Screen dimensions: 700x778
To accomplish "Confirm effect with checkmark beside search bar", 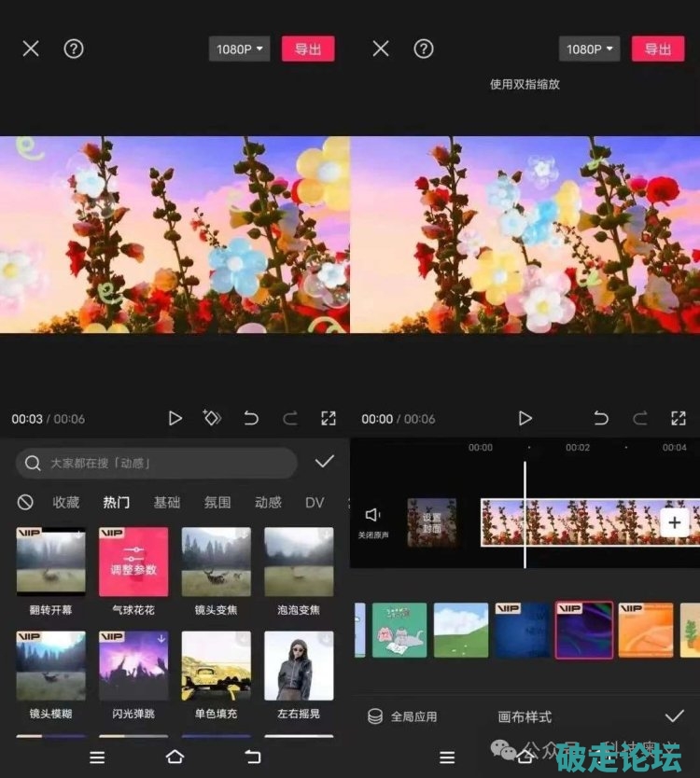I will 324,463.
